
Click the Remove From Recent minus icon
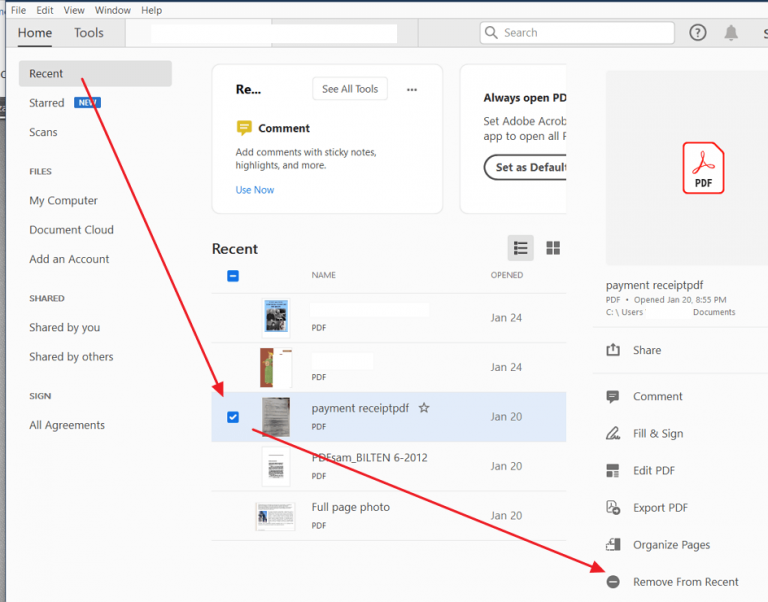613,581
